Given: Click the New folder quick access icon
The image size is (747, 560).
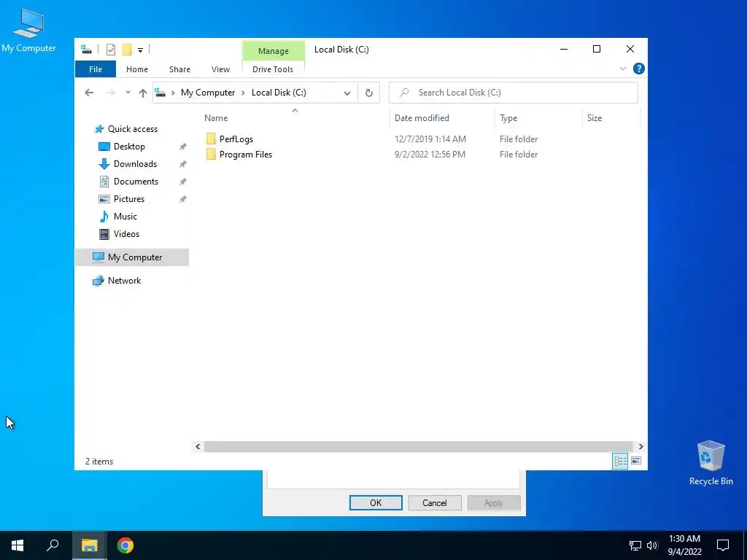Looking at the screenshot, I should [x=127, y=50].
